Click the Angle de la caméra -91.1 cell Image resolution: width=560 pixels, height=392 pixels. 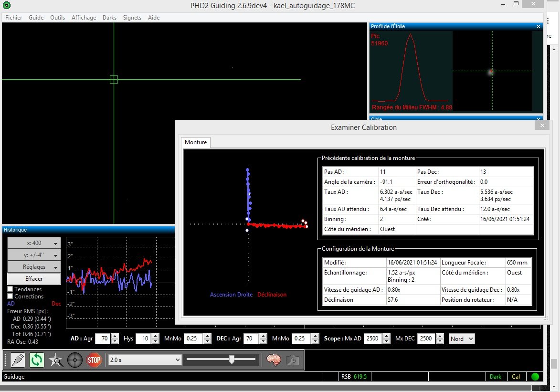pyautogui.click(x=396, y=182)
